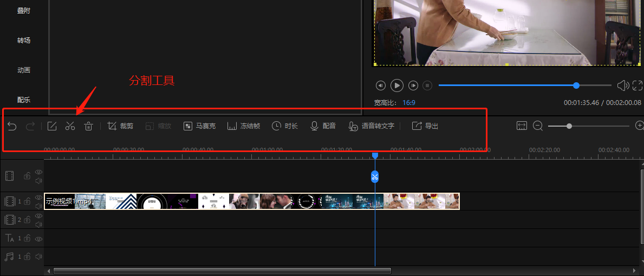This screenshot has width=644, height=276.
Task: Play the preview video
Action: click(x=397, y=86)
